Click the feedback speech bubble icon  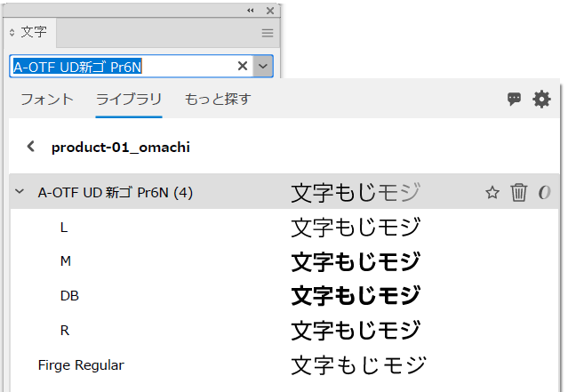[514, 100]
